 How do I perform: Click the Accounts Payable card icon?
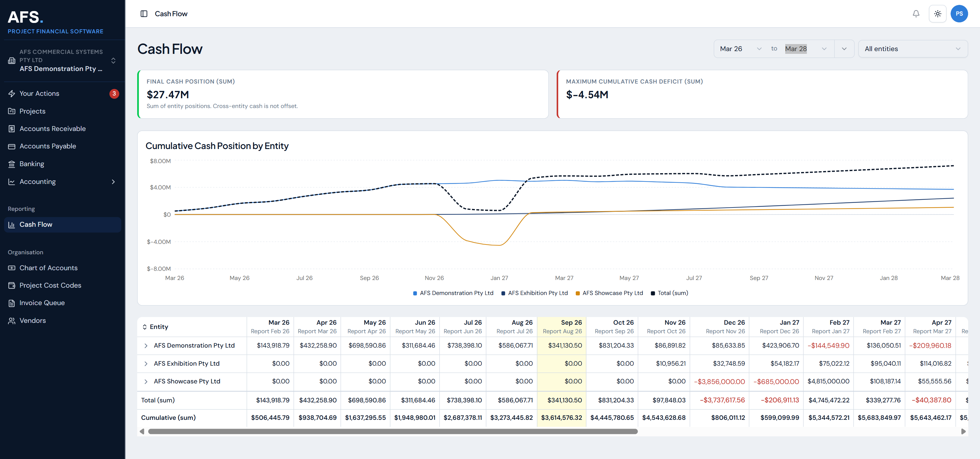(x=12, y=146)
